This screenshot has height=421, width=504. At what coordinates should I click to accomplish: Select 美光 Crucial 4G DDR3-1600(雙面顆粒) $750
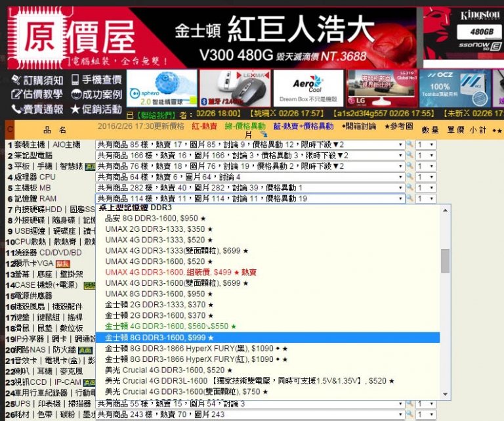click(x=268, y=391)
